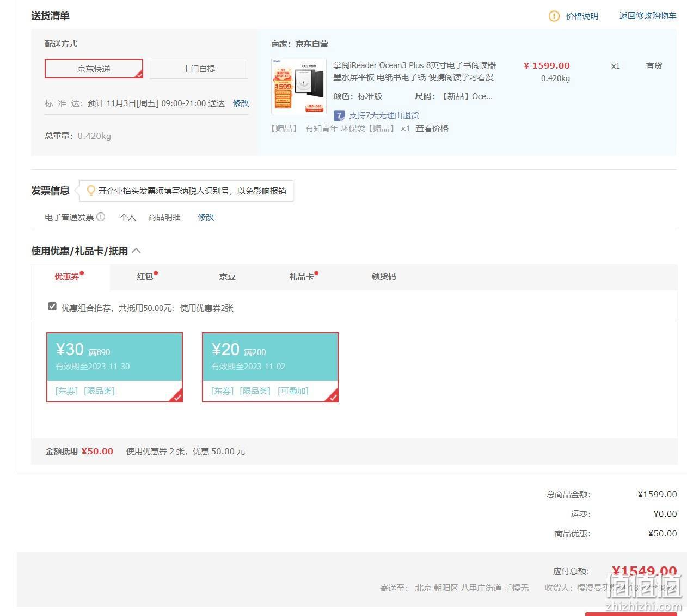Click 查看价格 for the gift item
Image resolution: width=687 pixels, height=616 pixels.
[432, 129]
